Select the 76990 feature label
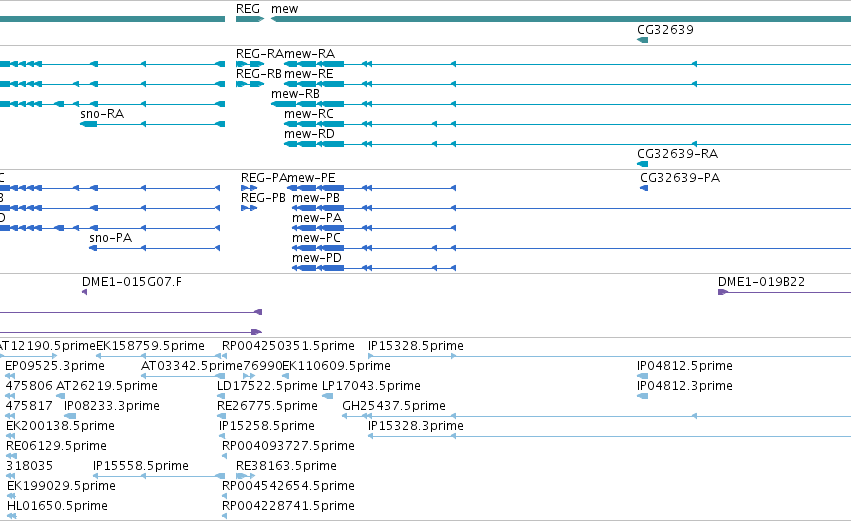 click(262, 366)
